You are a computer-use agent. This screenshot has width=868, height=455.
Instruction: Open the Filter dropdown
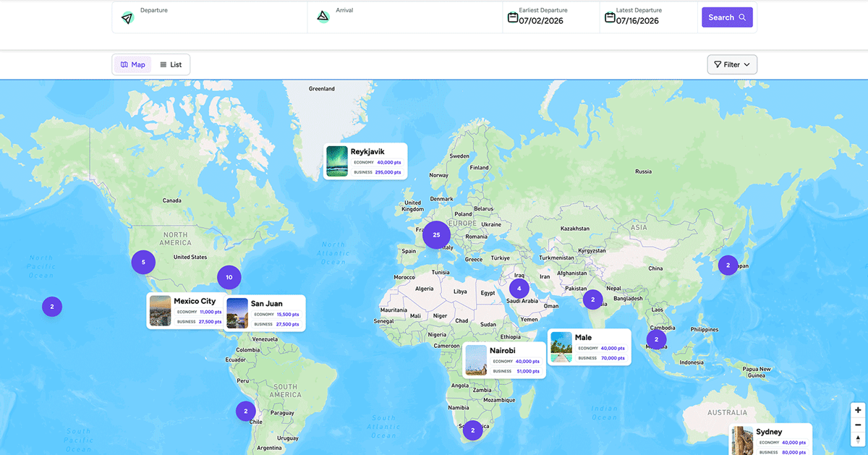point(732,64)
